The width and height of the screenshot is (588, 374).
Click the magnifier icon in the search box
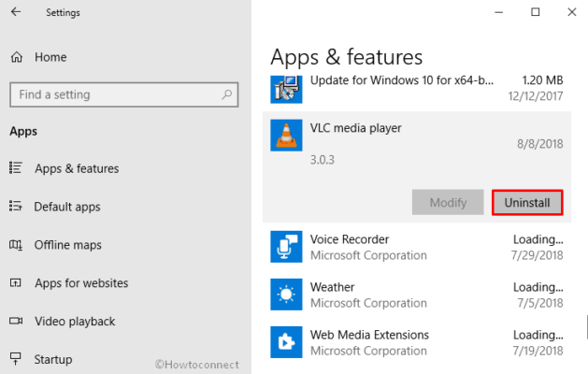pos(226,94)
